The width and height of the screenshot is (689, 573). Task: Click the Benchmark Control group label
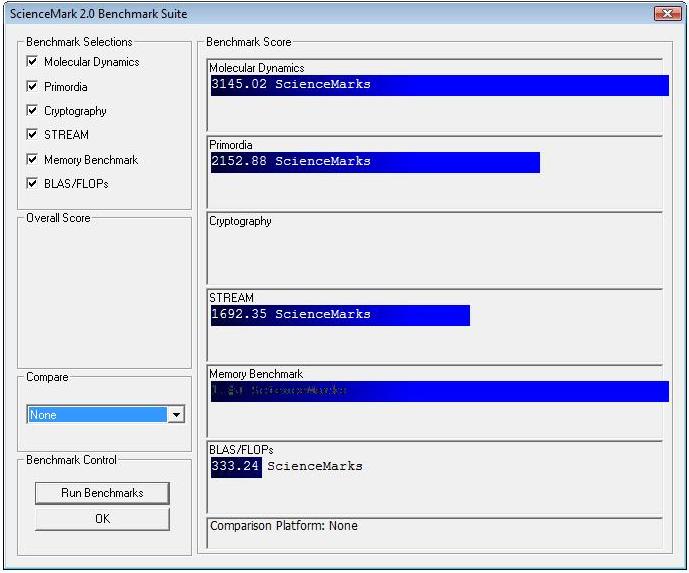coord(71,460)
